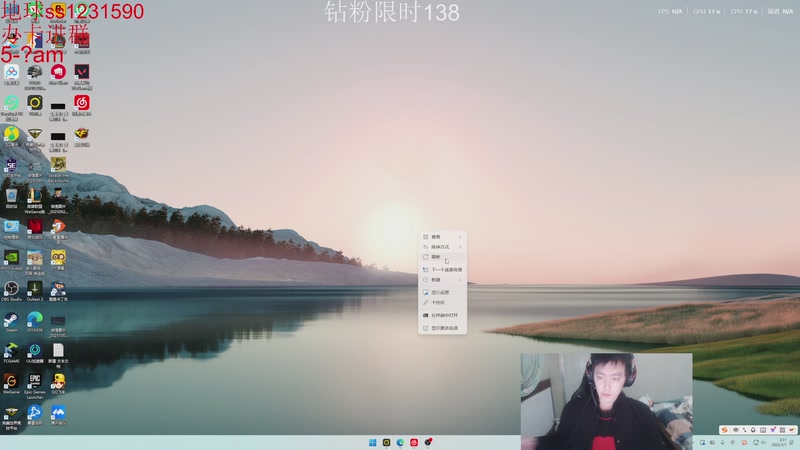Open the QQ Music desktop shortcut

tap(11, 134)
